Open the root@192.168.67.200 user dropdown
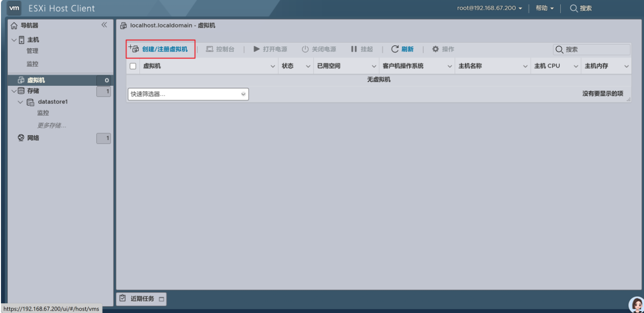The width and height of the screenshot is (644, 313). point(490,8)
